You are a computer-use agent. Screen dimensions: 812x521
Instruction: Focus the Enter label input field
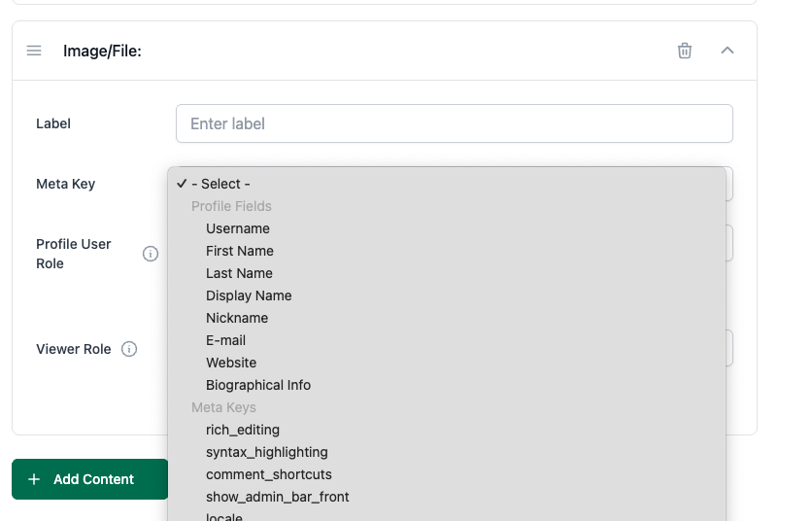click(x=455, y=123)
